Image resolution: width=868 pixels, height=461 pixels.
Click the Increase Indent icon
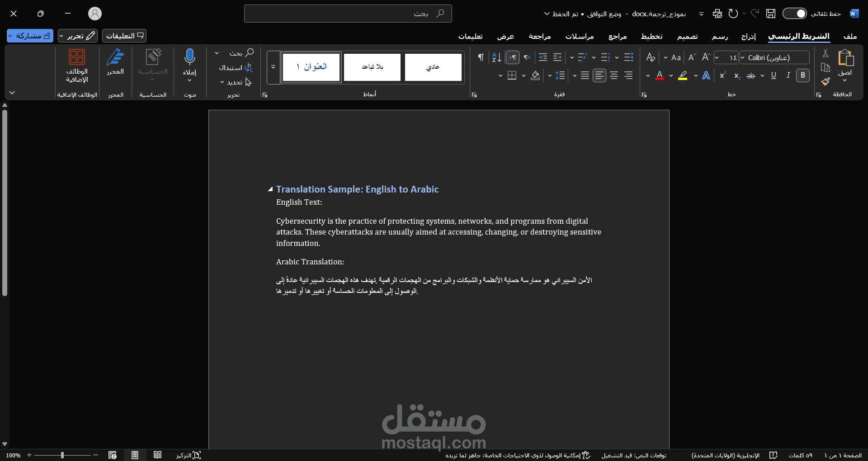point(543,57)
